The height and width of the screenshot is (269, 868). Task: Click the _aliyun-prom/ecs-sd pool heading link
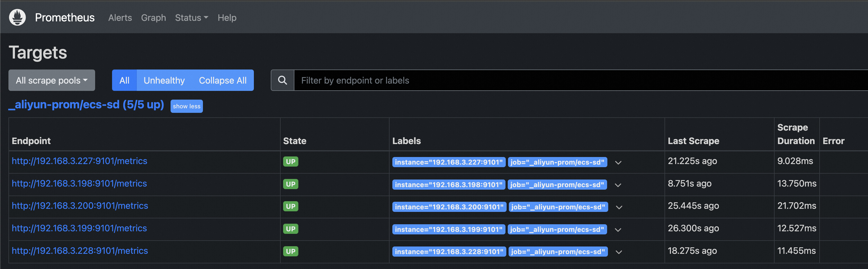click(x=86, y=105)
